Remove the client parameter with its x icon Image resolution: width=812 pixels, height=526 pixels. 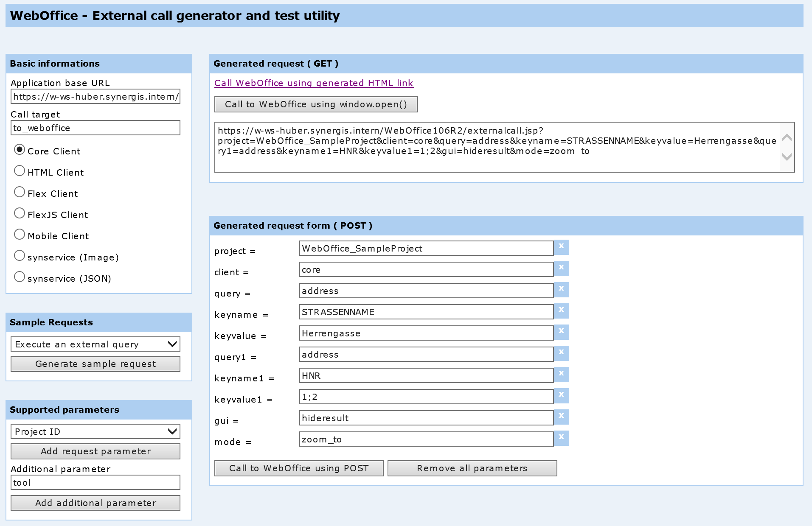pyautogui.click(x=561, y=269)
